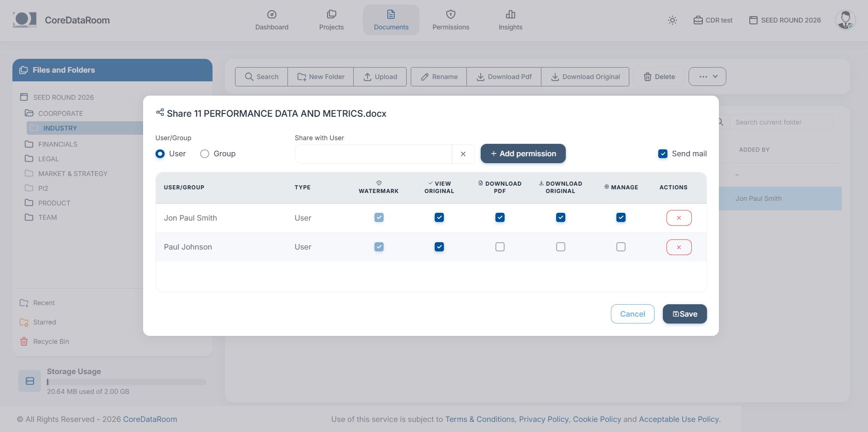Select the User radio button
The width and height of the screenshot is (868, 432).
click(160, 154)
